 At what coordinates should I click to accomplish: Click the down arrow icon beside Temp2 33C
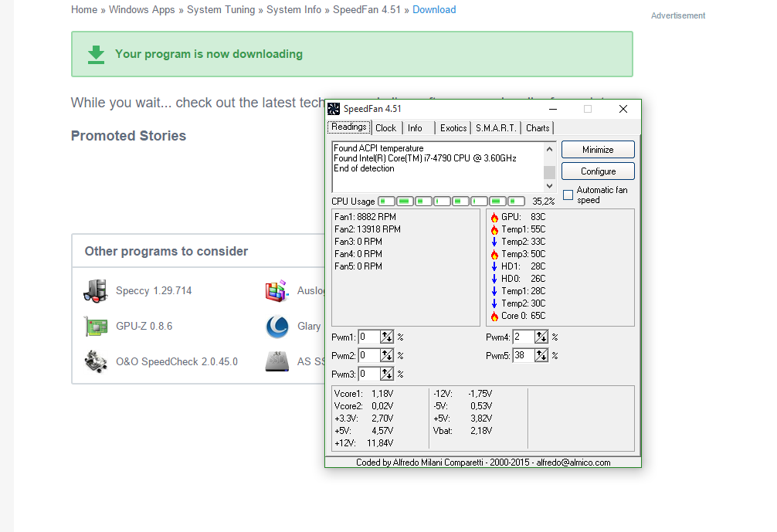494,242
